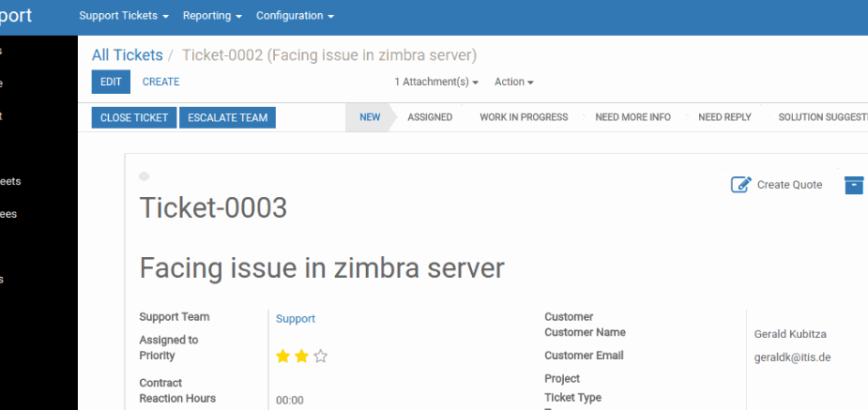Go back to All Tickets breadcrumb
Screen dimensions: 868x410
[x=128, y=55]
